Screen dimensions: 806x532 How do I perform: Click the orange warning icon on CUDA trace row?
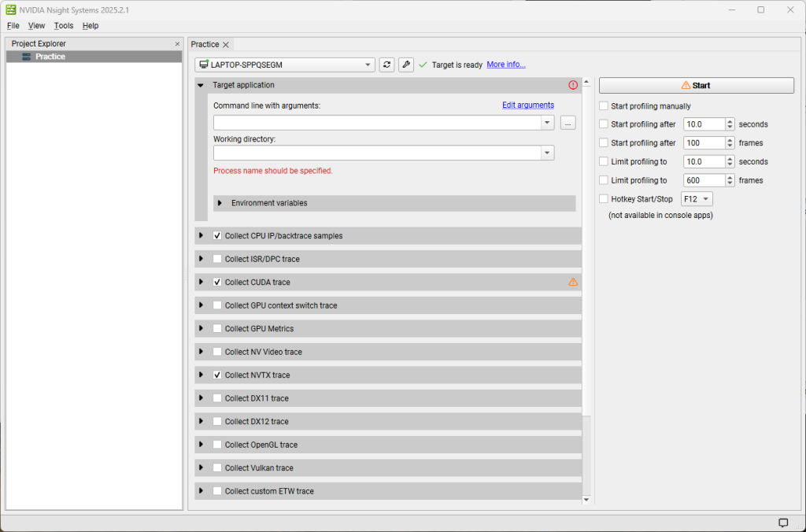573,283
